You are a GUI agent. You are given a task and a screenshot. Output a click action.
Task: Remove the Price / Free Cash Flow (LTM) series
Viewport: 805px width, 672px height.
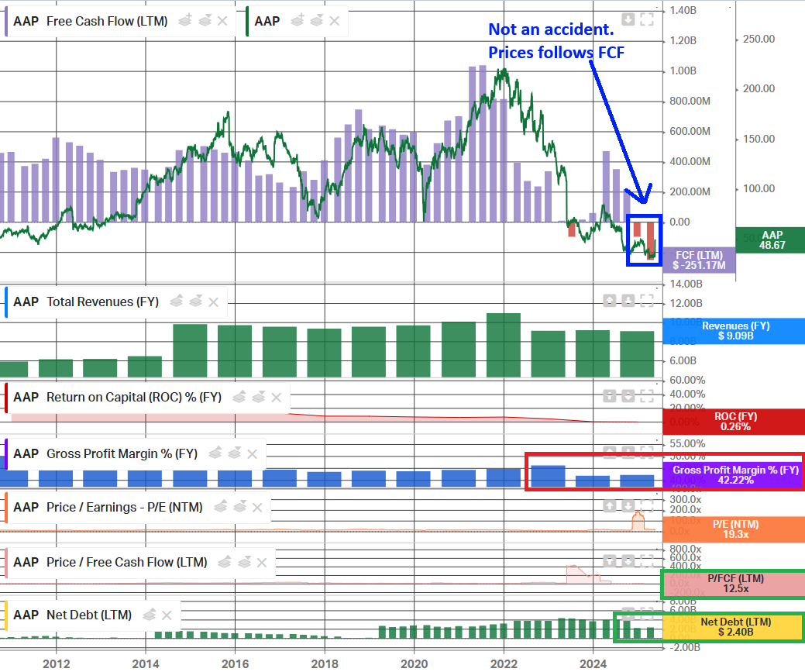click(x=262, y=563)
